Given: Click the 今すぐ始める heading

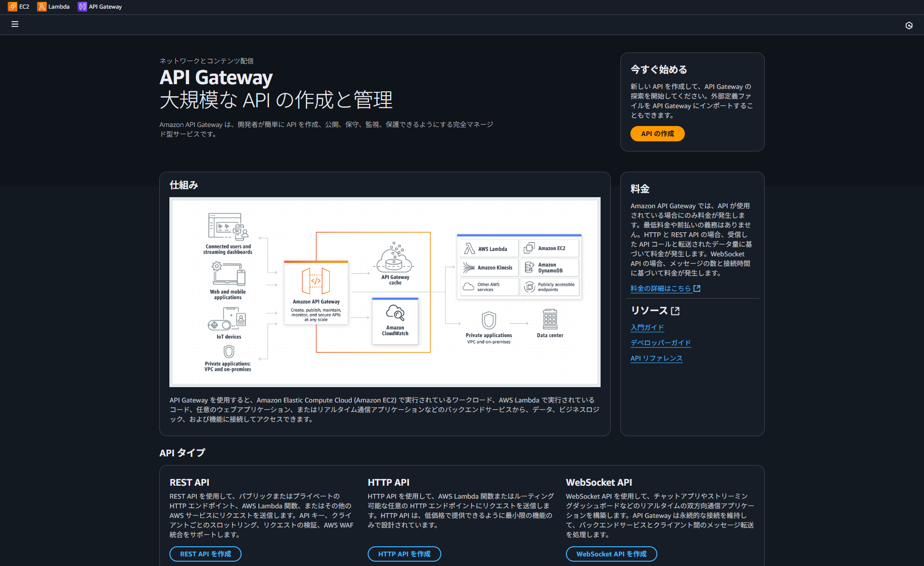Looking at the screenshot, I should 659,70.
